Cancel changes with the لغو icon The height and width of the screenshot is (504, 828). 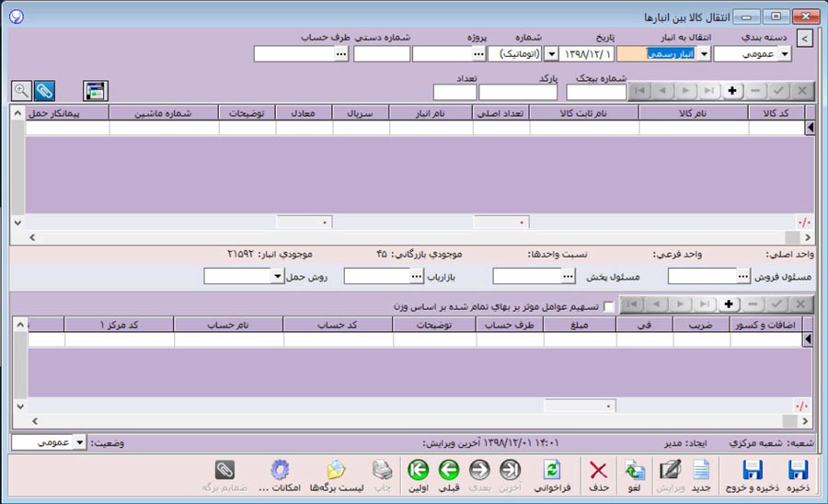[x=635, y=470]
